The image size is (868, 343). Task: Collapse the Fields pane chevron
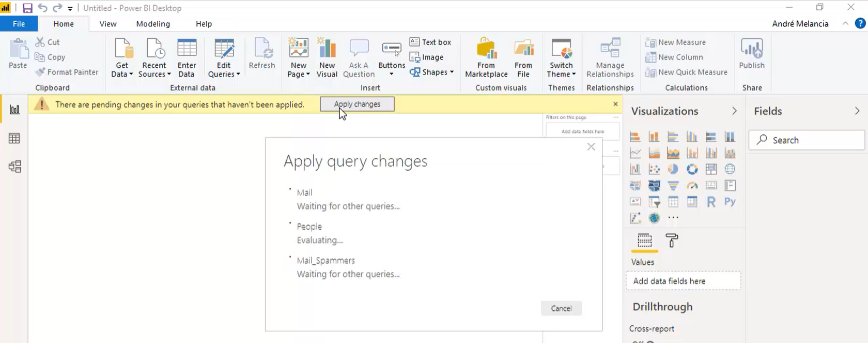point(857,111)
